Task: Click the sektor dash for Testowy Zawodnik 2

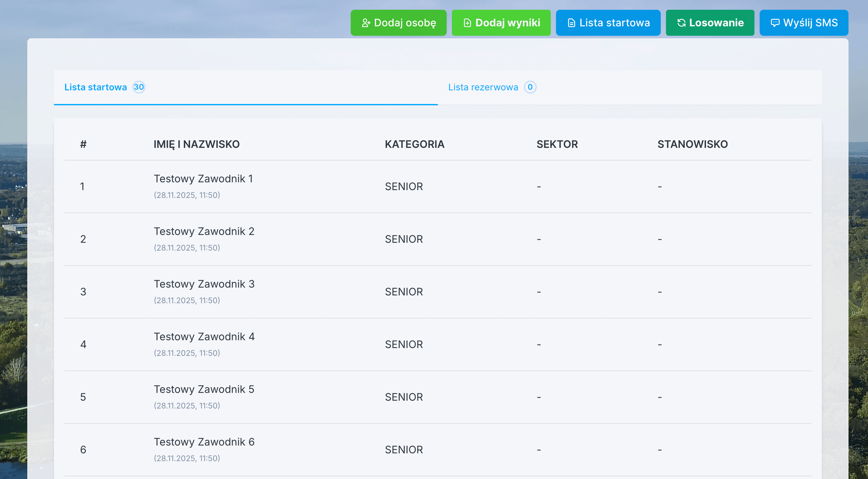Action: [538, 239]
